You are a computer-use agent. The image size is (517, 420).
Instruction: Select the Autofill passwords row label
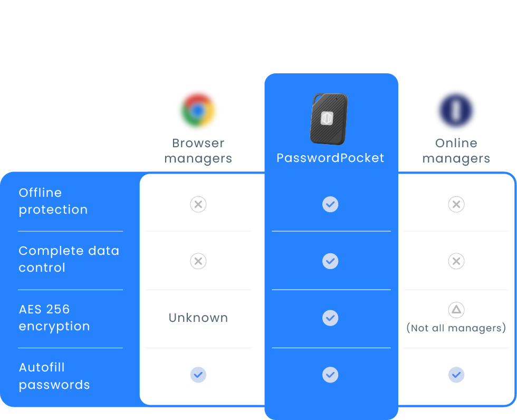coord(54,376)
